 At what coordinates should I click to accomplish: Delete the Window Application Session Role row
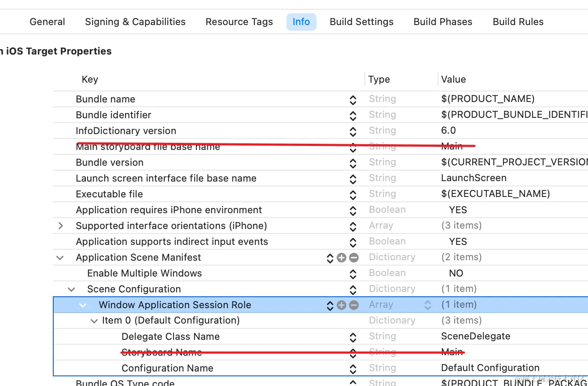coord(353,305)
